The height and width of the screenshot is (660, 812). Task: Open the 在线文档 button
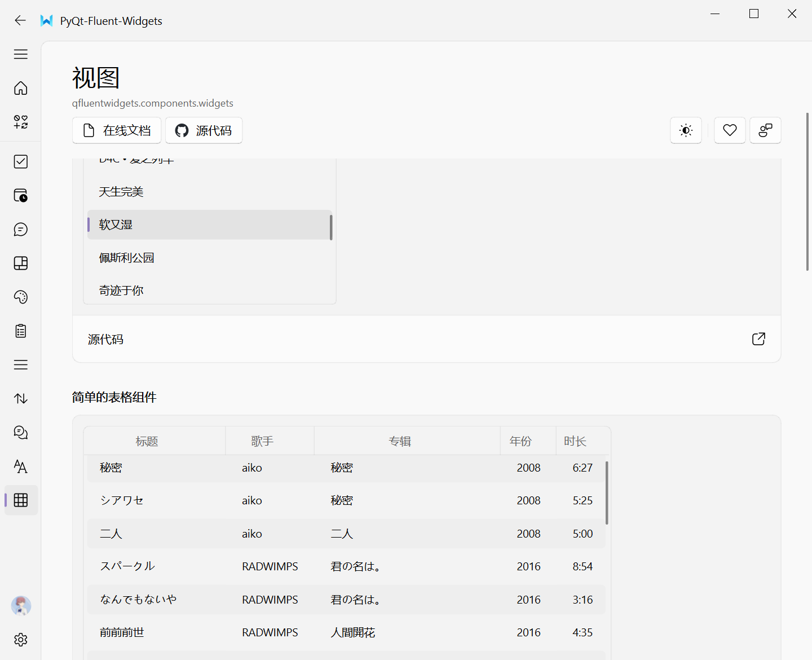pos(117,130)
